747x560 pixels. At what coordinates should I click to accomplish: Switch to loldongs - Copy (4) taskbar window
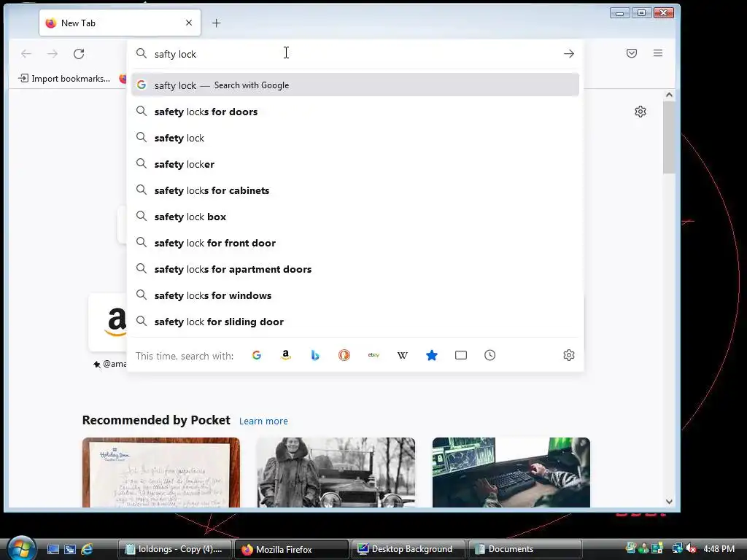click(174, 549)
